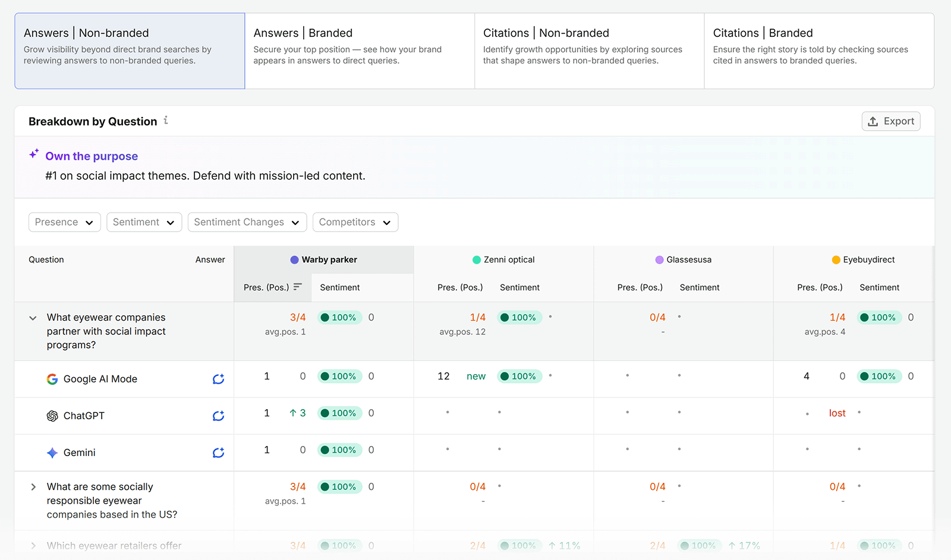Click Zenni position 12 in Google AI Mode row
The height and width of the screenshot is (560, 951).
click(x=443, y=377)
